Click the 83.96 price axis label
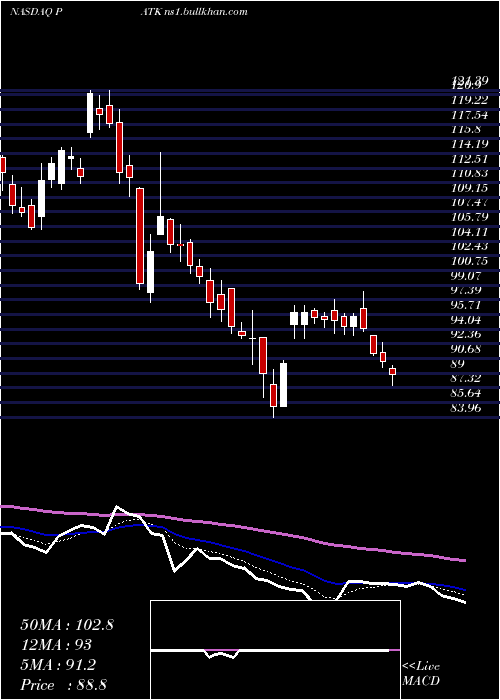The width and height of the screenshot is (500, 700). click(x=467, y=408)
